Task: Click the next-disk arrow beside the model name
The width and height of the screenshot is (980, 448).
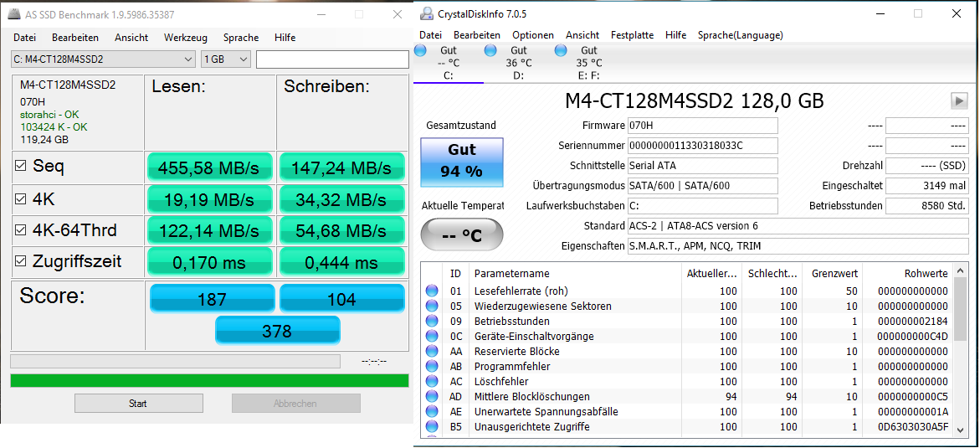Action: [x=958, y=100]
